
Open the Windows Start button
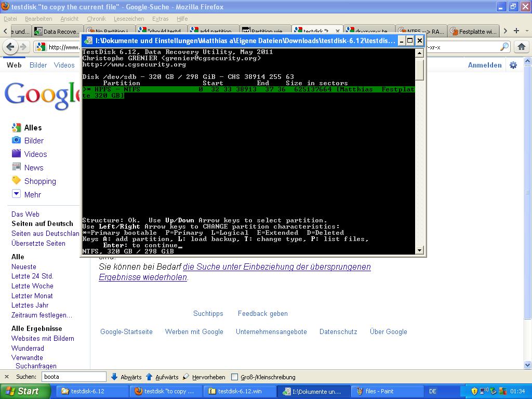pyautogui.click(x=25, y=391)
